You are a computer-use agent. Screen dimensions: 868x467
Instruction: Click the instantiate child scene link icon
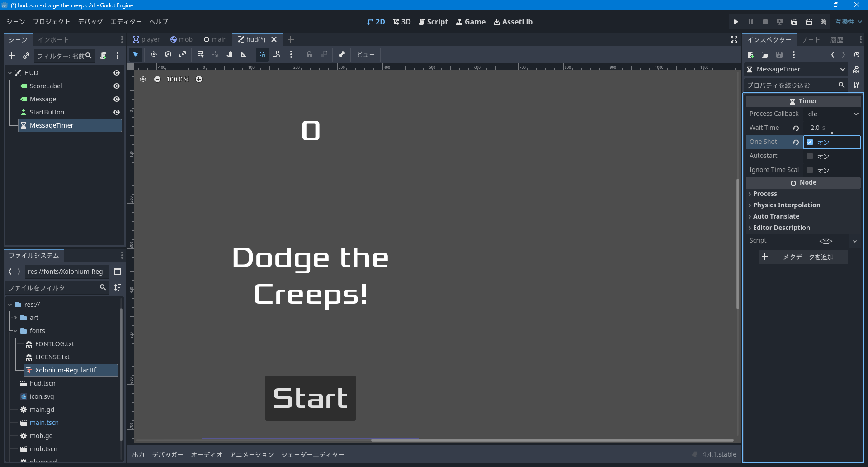(26, 56)
